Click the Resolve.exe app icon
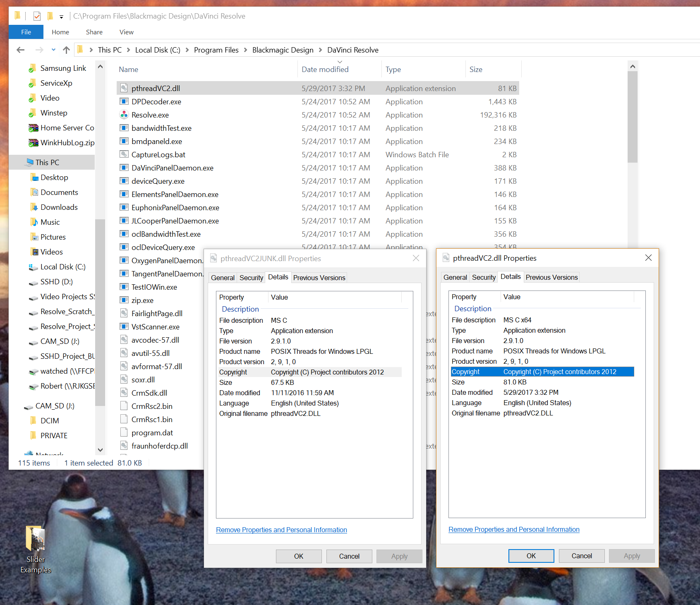Image resolution: width=700 pixels, height=605 pixels. pos(124,115)
